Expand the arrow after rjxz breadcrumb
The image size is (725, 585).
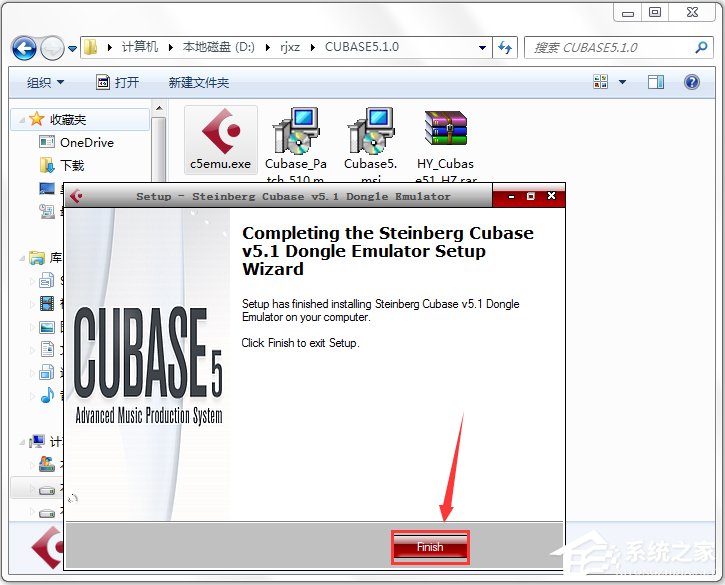tap(313, 47)
